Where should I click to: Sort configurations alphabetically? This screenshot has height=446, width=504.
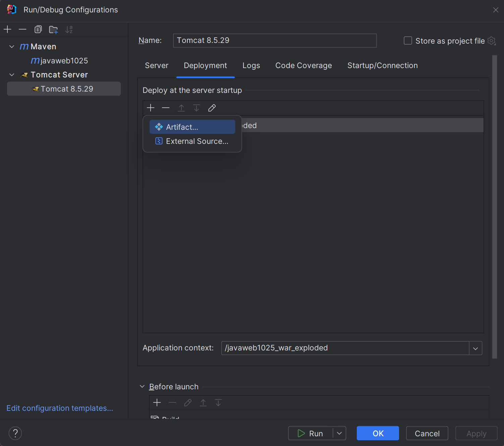[69, 30]
